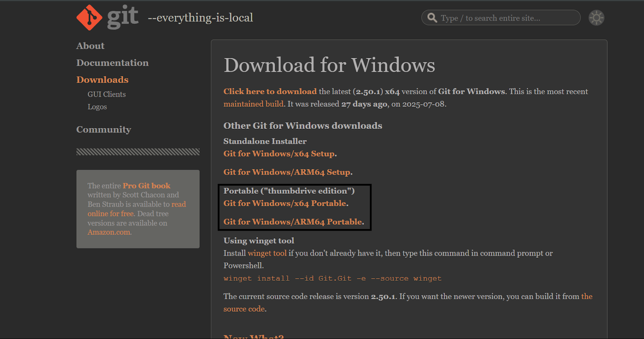
Task: Click the 'Standalone Installer' heading
Action: pyautogui.click(x=265, y=141)
